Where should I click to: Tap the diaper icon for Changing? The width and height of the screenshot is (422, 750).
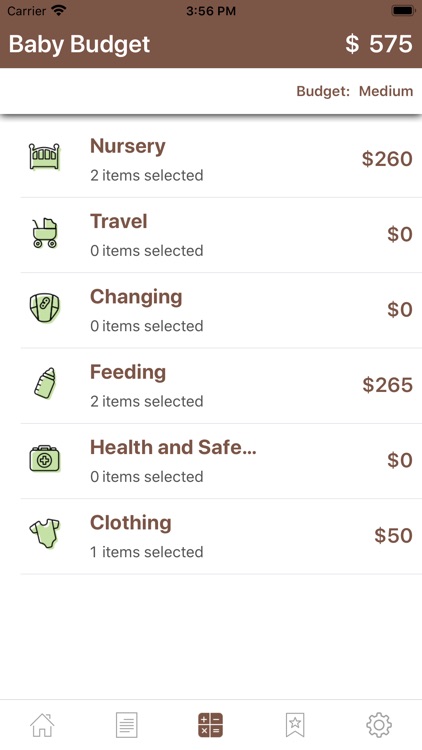point(44,308)
